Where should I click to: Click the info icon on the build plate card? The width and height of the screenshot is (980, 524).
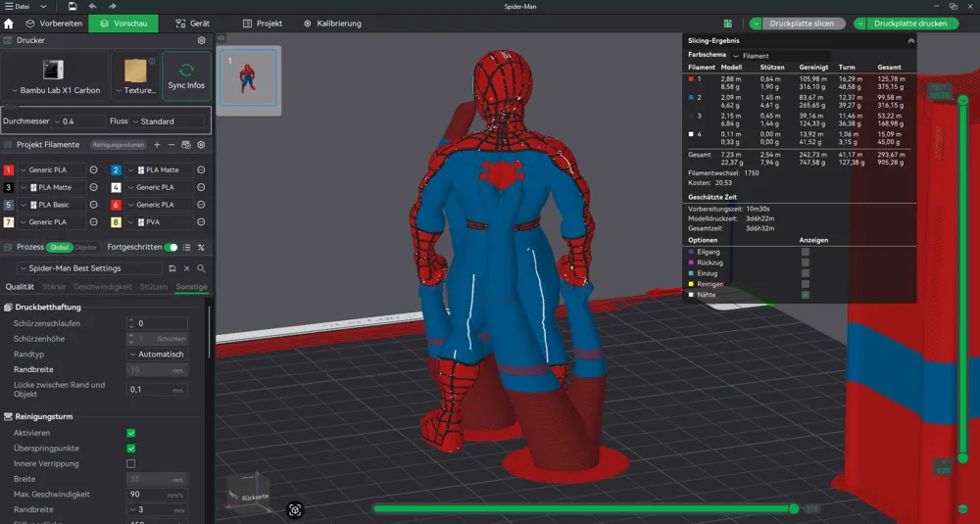click(152, 61)
